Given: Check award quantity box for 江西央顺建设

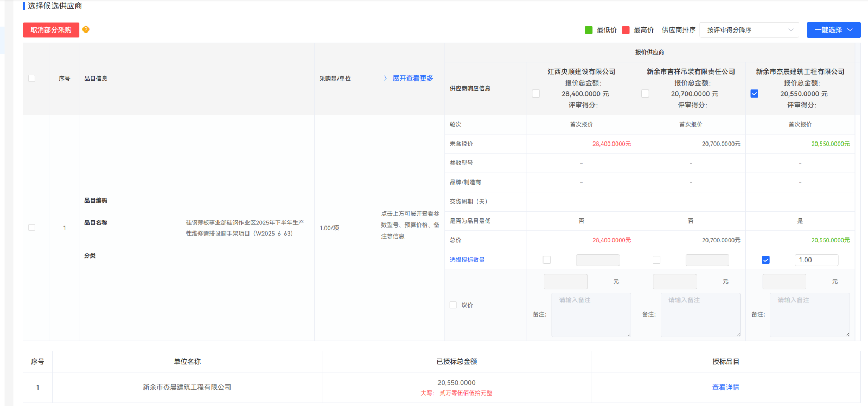Looking at the screenshot, I should click(547, 260).
